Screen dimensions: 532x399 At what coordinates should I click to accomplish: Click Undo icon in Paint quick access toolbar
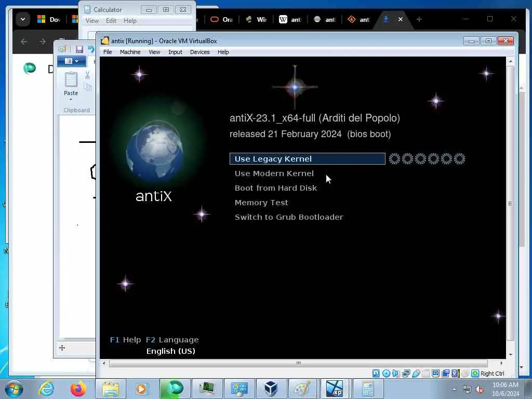point(91,49)
